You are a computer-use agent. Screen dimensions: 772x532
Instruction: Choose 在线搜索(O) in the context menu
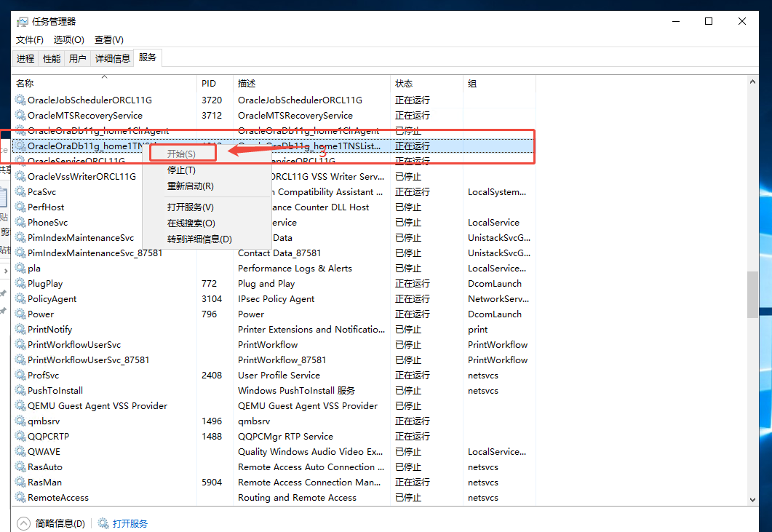[191, 223]
